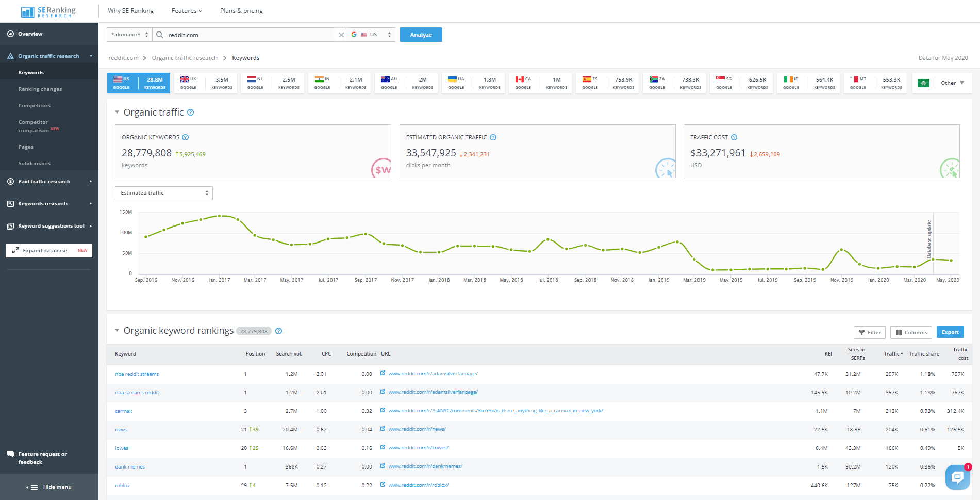The image size is (980, 500).
Task: Click the Paid traffic research dollar icon
Action: (x=10, y=182)
